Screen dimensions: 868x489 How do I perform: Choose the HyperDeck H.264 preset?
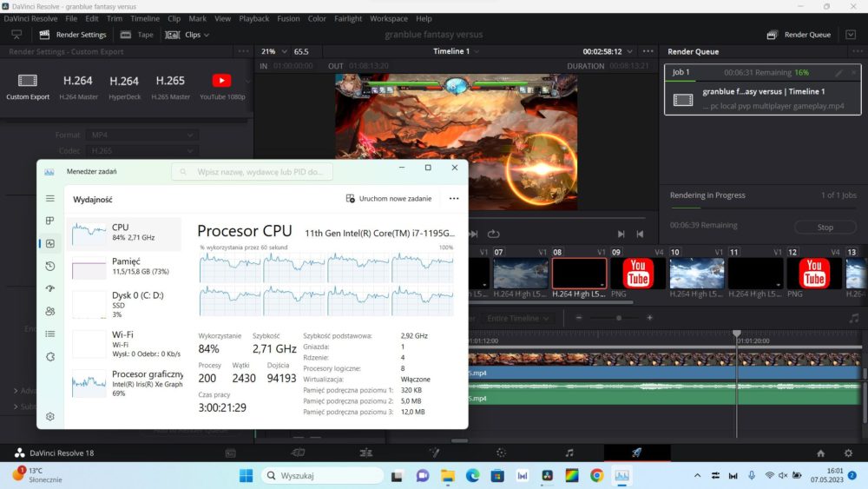pyautogui.click(x=124, y=87)
